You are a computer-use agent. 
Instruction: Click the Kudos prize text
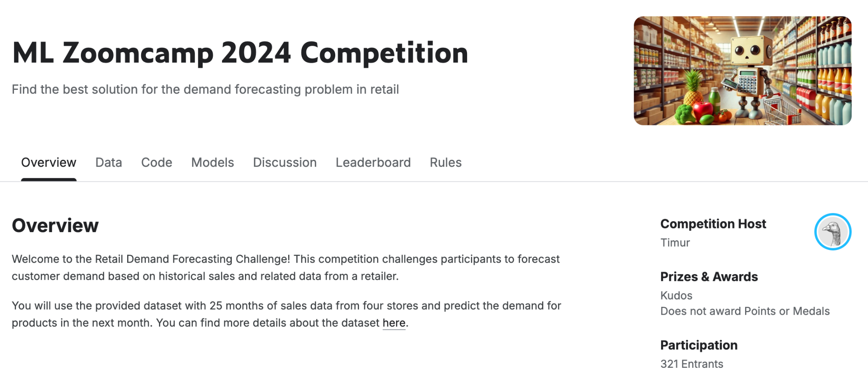click(676, 295)
